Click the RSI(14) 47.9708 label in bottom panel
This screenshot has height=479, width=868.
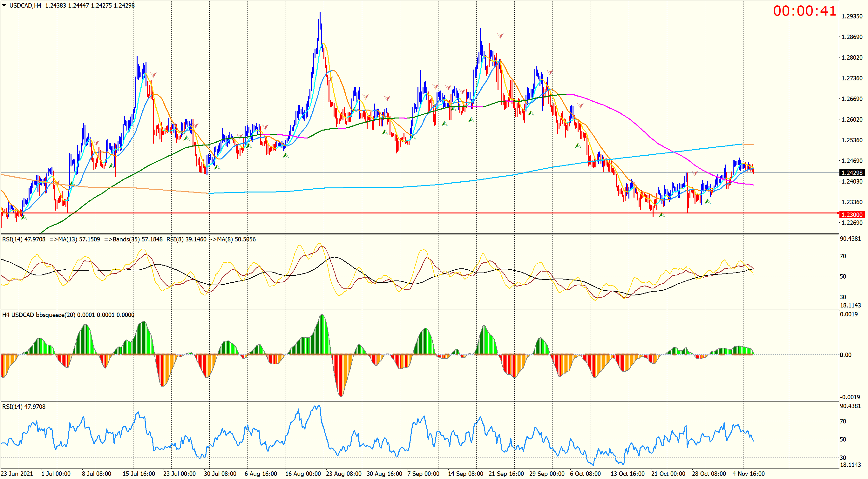point(24,407)
